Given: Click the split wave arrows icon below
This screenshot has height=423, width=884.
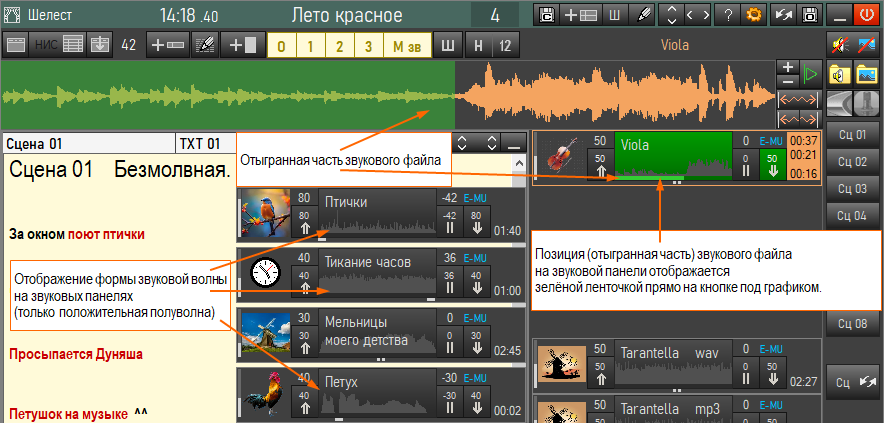Looking at the screenshot, I should [798, 119].
